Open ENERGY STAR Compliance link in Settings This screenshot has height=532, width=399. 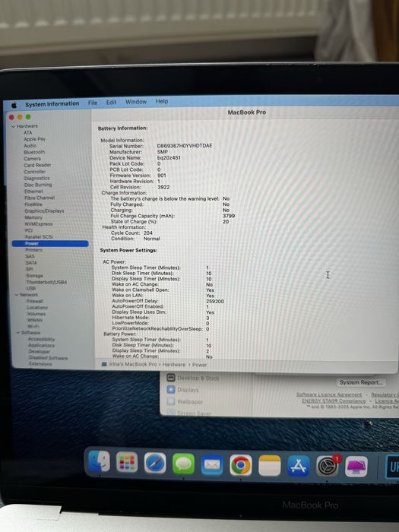coord(334,401)
